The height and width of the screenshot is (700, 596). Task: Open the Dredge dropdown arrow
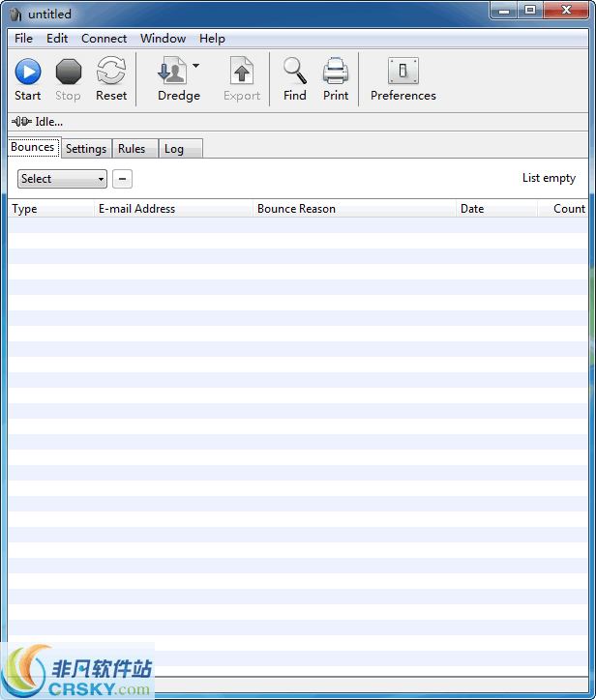(x=196, y=66)
